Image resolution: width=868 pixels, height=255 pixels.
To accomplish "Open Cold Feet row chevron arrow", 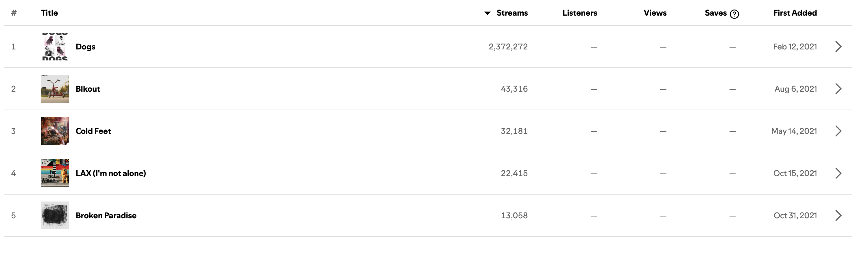I will 839,131.
